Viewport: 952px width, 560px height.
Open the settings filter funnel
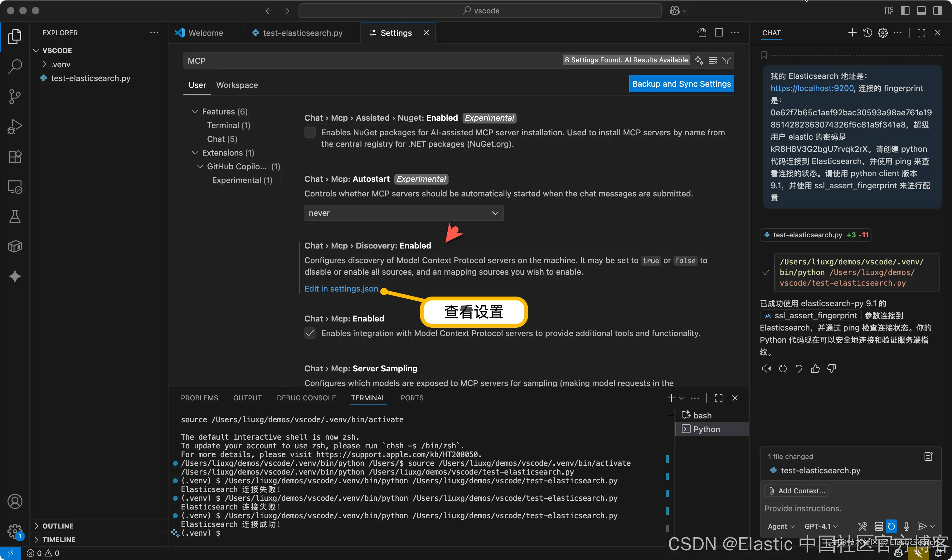pos(726,60)
